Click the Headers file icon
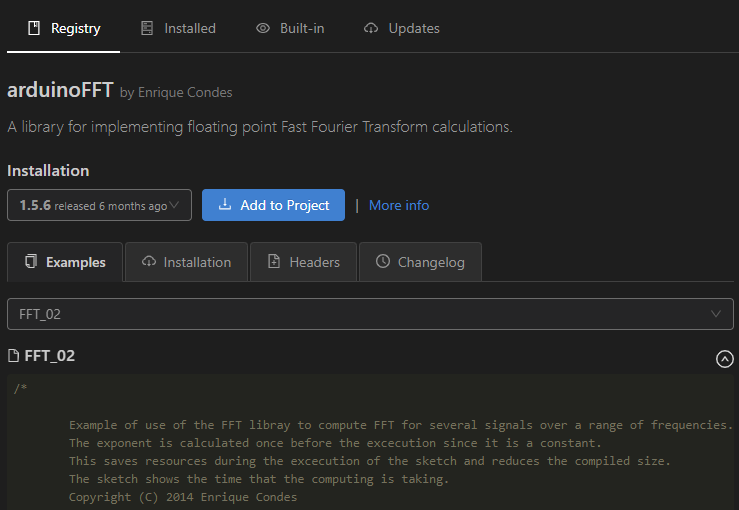The height and width of the screenshot is (510, 739). click(274, 262)
